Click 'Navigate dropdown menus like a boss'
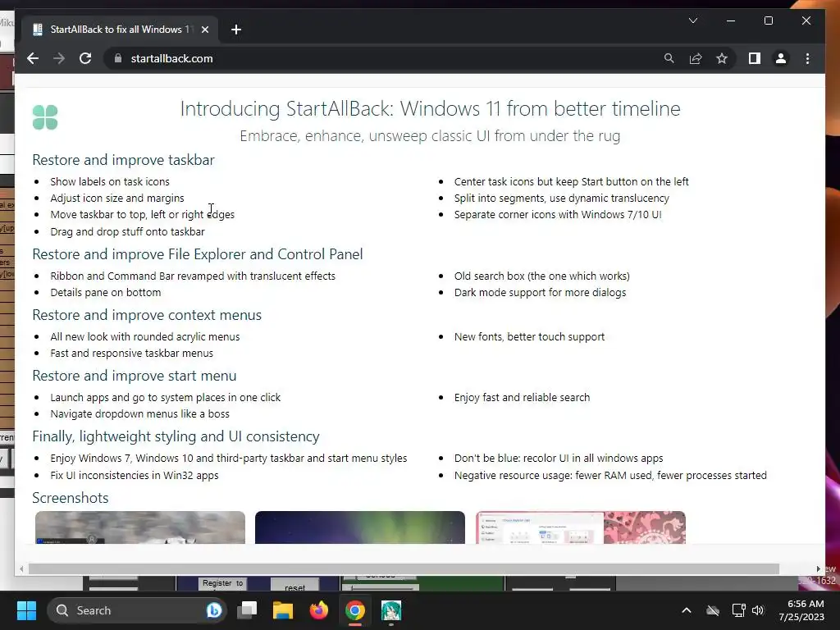 [139, 413]
